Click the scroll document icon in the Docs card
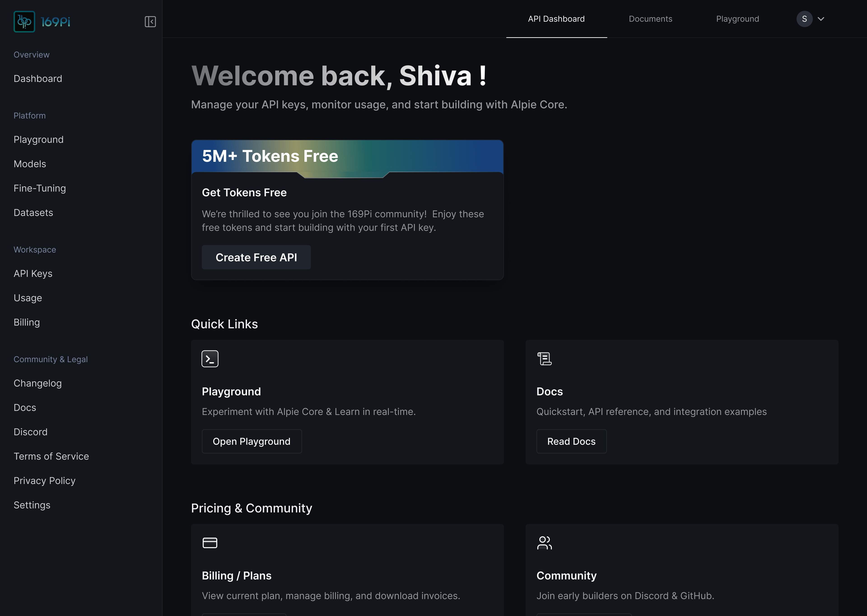This screenshot has height=616, width=867. coord(545,359)
